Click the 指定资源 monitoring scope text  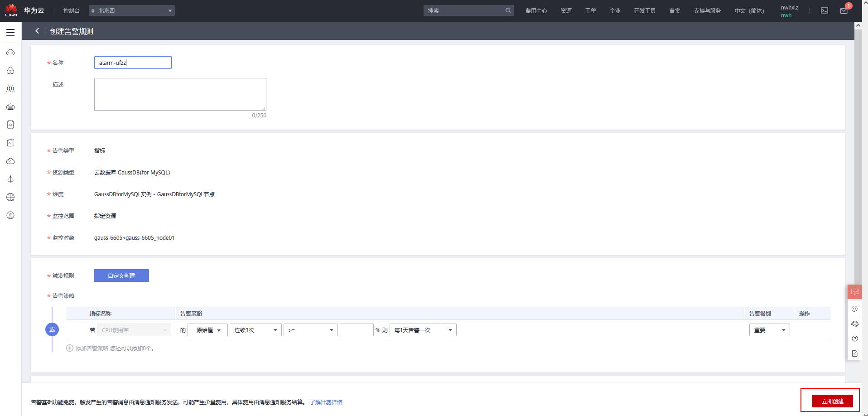pos(105,216)
